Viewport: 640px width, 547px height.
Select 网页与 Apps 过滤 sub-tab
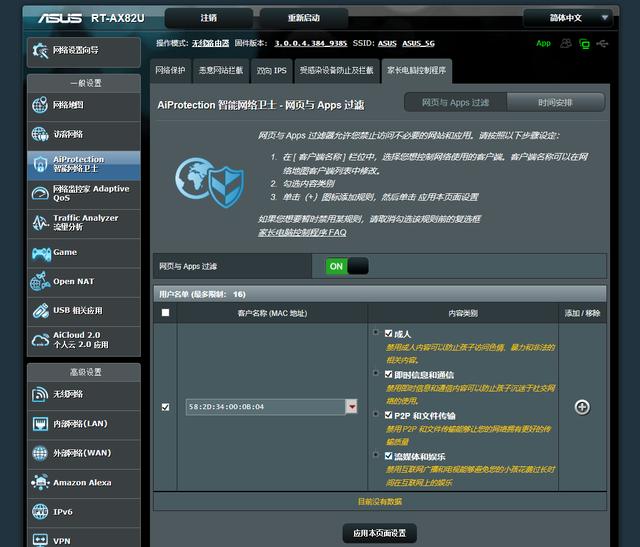click(x=456, y=102)
